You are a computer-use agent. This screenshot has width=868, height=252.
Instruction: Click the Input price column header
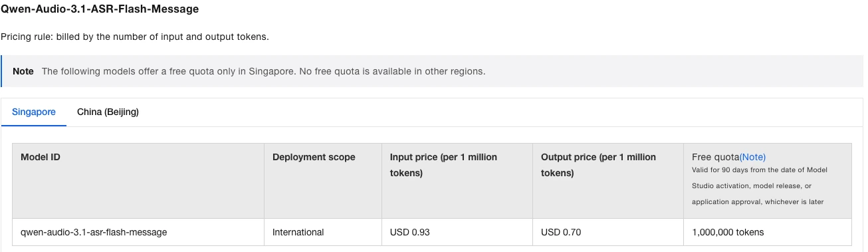[457, 181]
